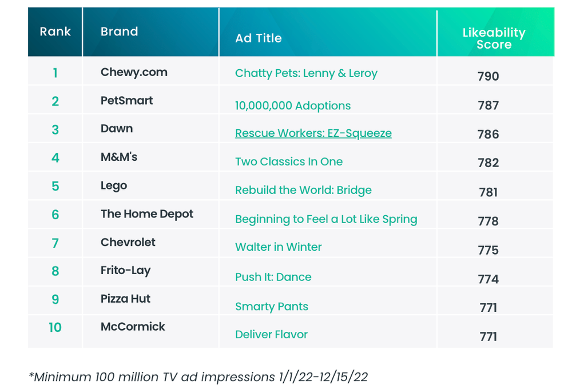Select The Home Depot brand cell
The image size is (572, 392).
point(146,214)
